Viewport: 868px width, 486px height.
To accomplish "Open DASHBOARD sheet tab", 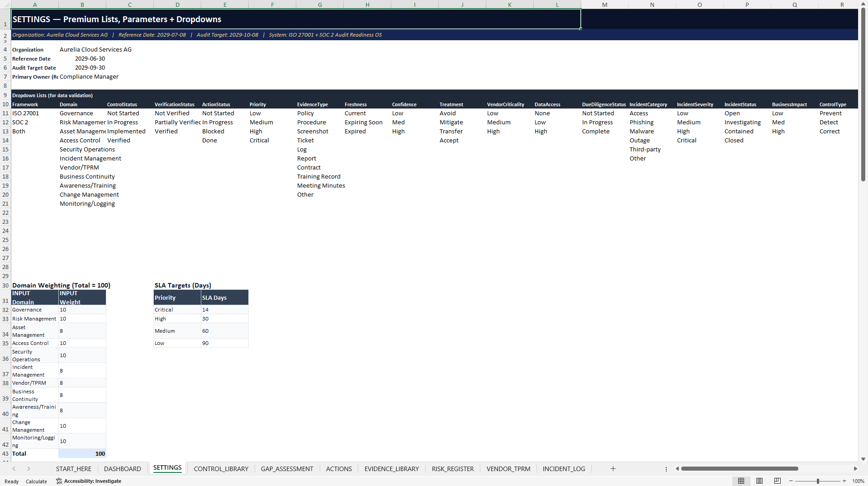I will point(123,469).
